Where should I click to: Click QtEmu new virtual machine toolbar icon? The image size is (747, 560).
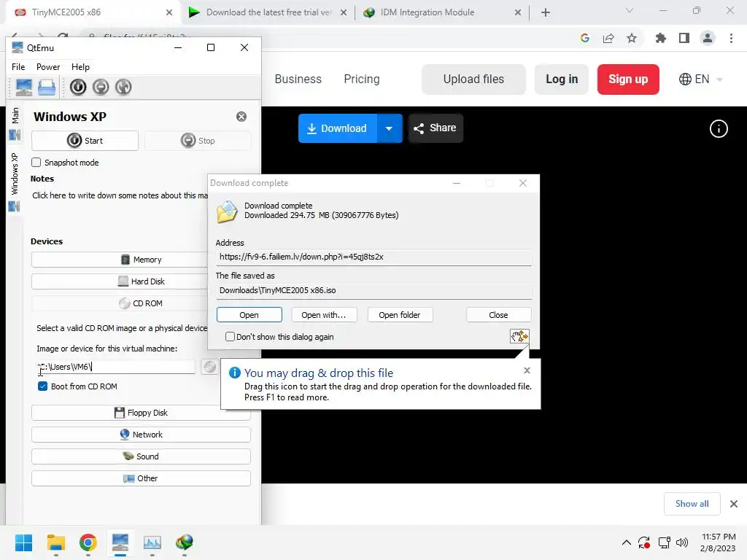pyautogui.click(x=24, y=87)
